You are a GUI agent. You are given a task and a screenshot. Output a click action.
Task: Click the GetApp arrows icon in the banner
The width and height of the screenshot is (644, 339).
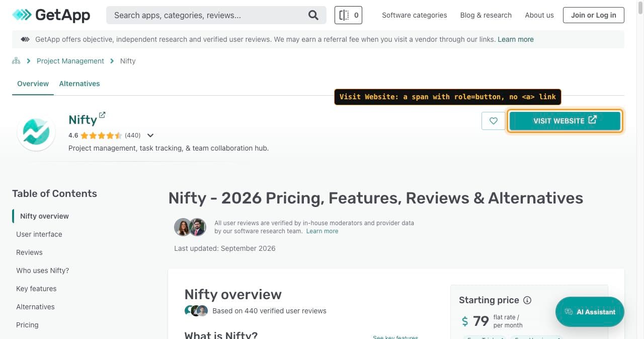click(25, 39)
